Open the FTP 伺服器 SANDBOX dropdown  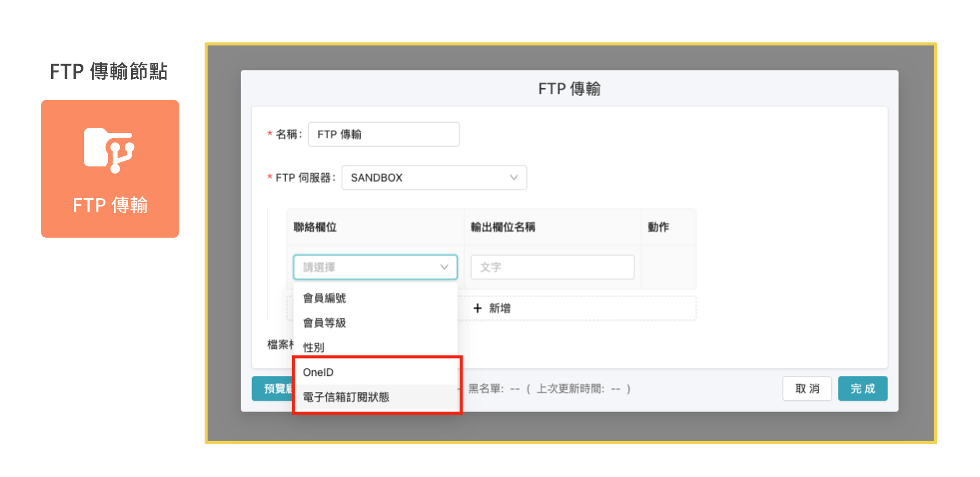point(434,177)
